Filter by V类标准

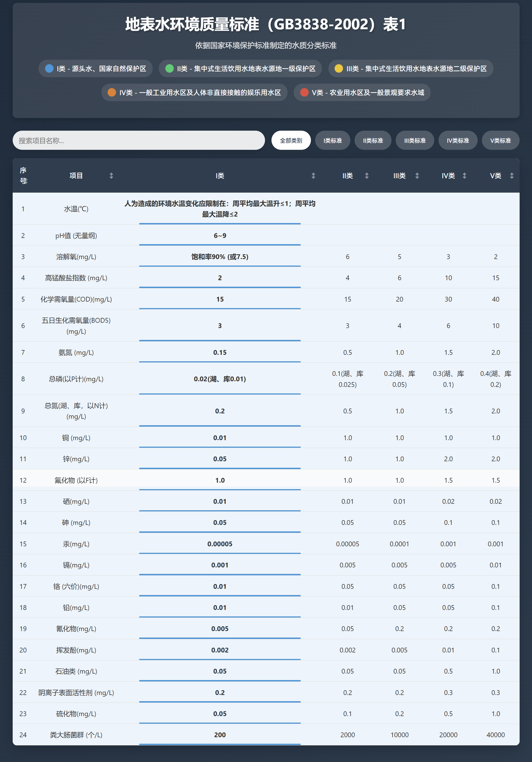(500, 141)
